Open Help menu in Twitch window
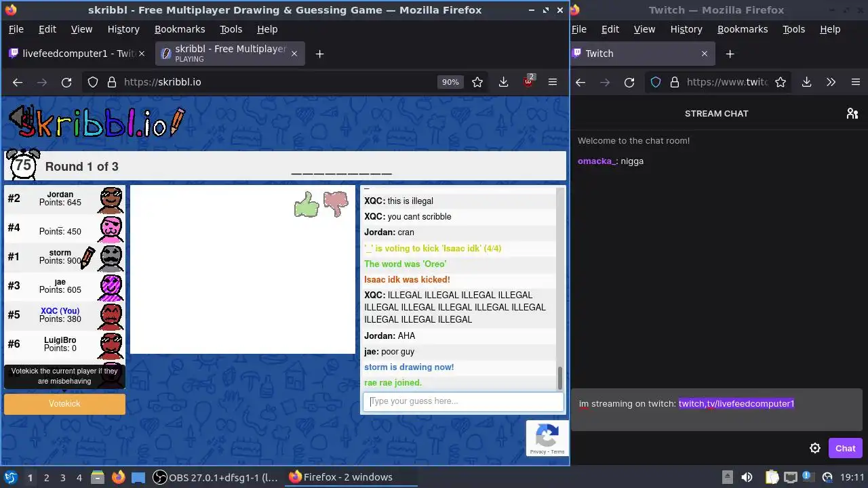Image resolution: width=868 pixels, height=488 pixels. (830, 29)
